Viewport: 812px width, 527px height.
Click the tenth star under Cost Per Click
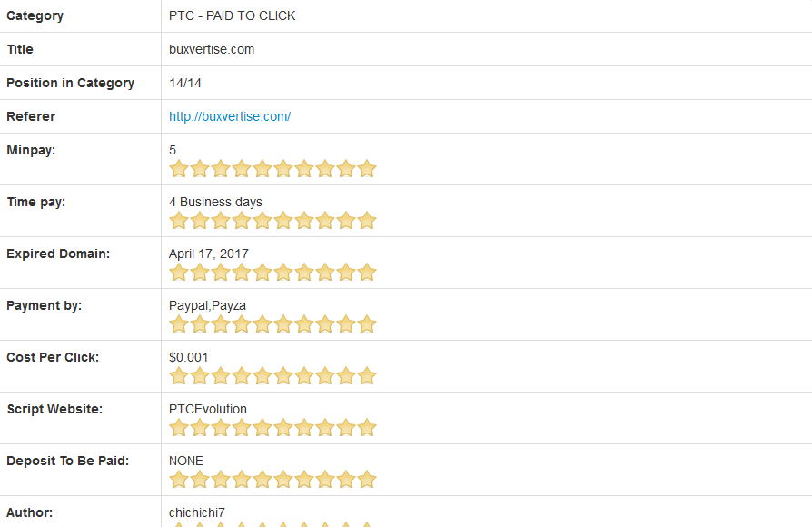[x=367, y=376]
